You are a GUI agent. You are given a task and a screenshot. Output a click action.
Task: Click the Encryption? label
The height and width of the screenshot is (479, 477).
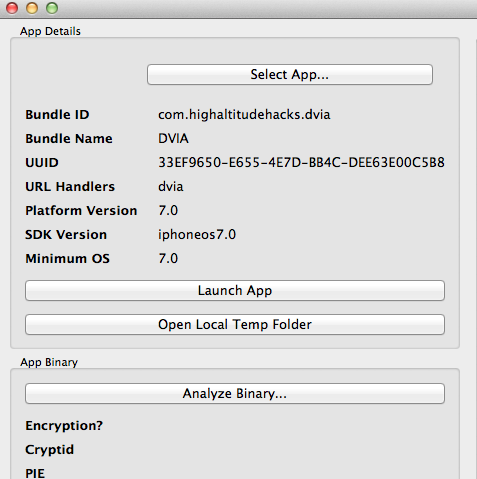click(x=64, y=426)
